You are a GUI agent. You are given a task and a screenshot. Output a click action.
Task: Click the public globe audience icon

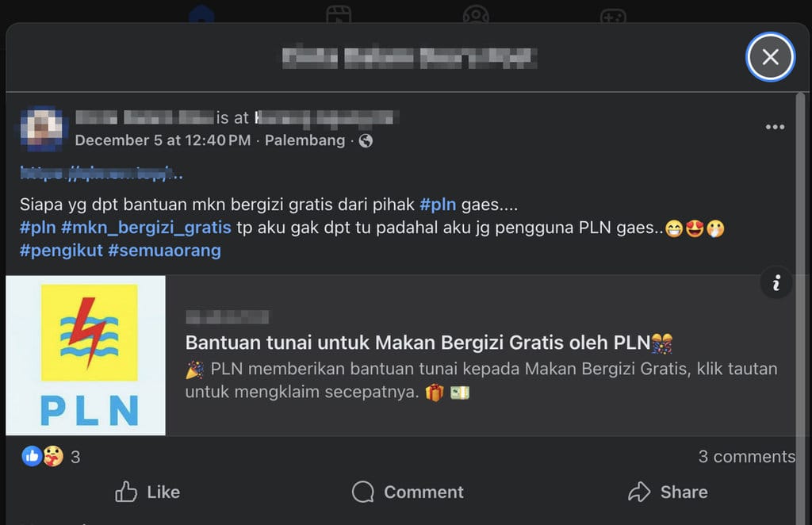(366, 141)
